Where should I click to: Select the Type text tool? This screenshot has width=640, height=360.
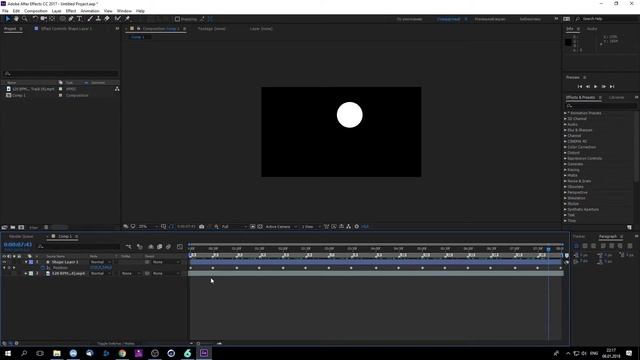(80, 19)
